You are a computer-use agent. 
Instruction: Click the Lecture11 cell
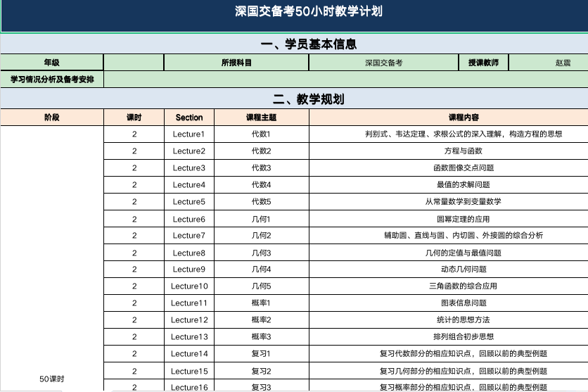(189, 303)
